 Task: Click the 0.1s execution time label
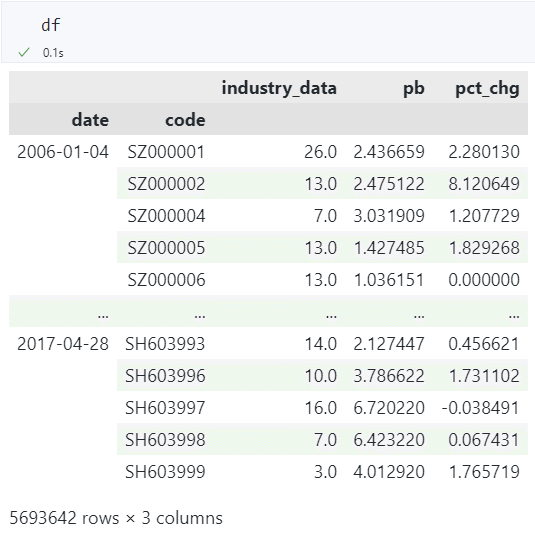(x=53, y=53)
